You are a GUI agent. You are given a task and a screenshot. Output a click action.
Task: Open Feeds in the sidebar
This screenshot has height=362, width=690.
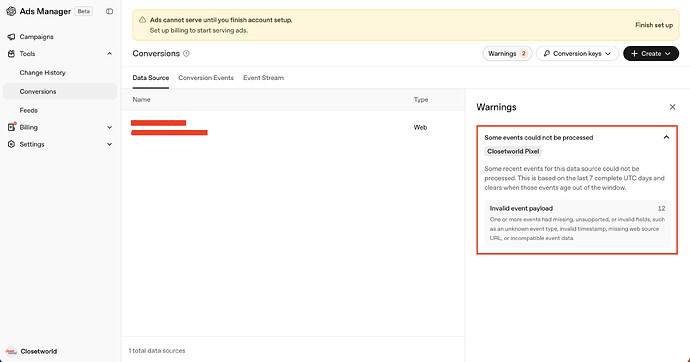click(29, 110)
